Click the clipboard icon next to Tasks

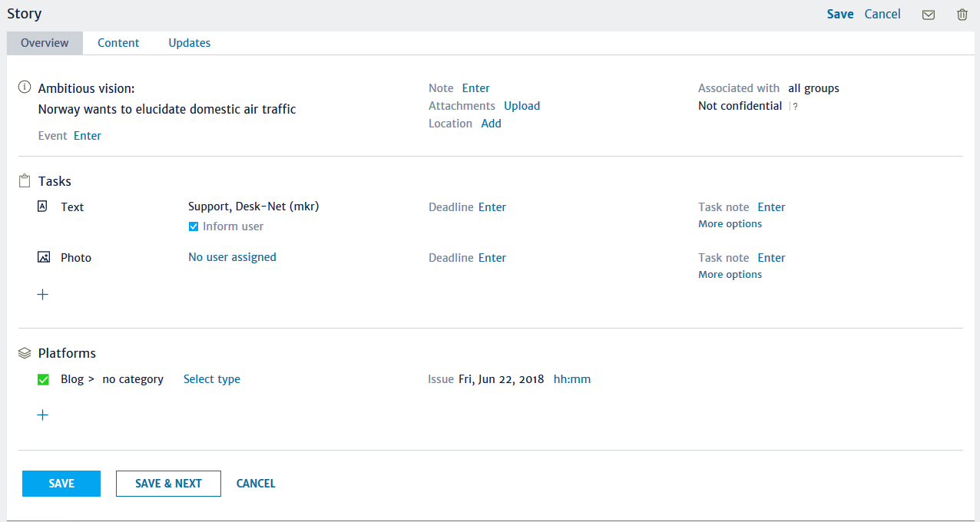(25, 181)
